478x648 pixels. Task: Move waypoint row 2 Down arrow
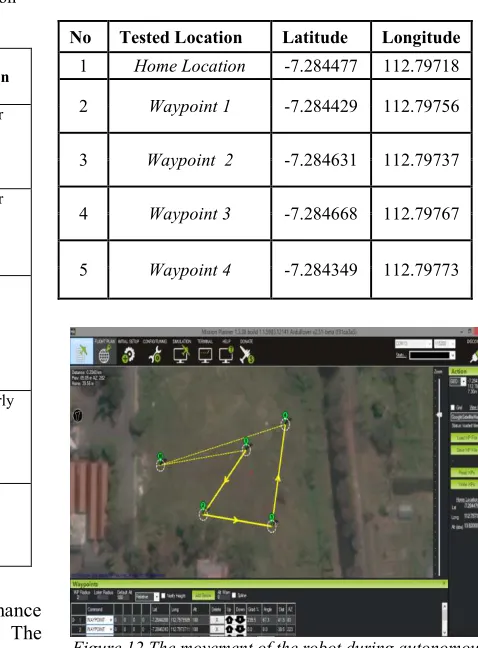click(x=240, y=629)
